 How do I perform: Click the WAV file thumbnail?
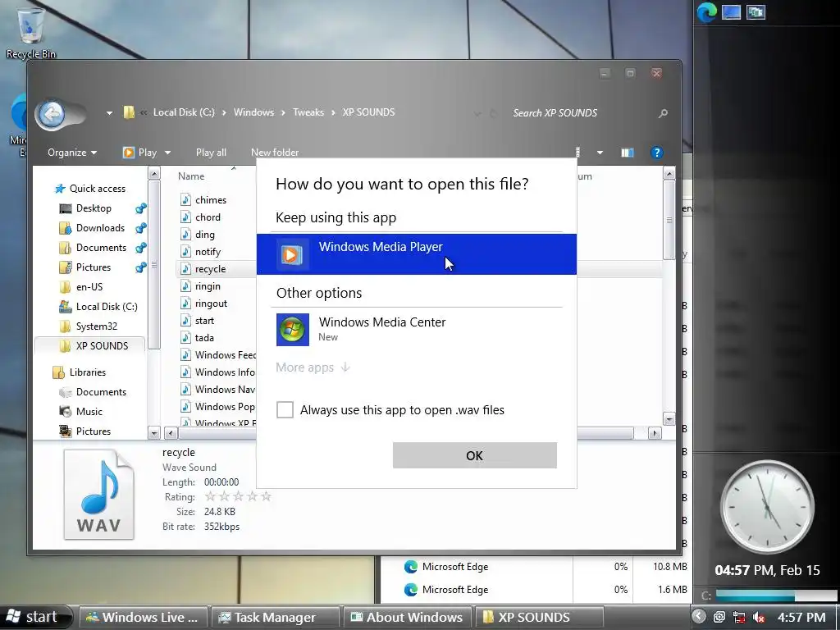click(98, 494)
